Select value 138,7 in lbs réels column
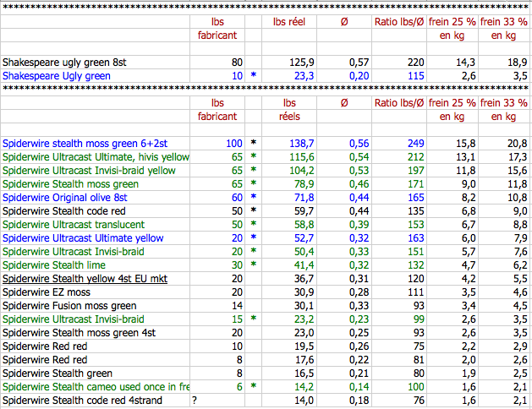Viewport: 532px width, 409px height. [302, 144]
